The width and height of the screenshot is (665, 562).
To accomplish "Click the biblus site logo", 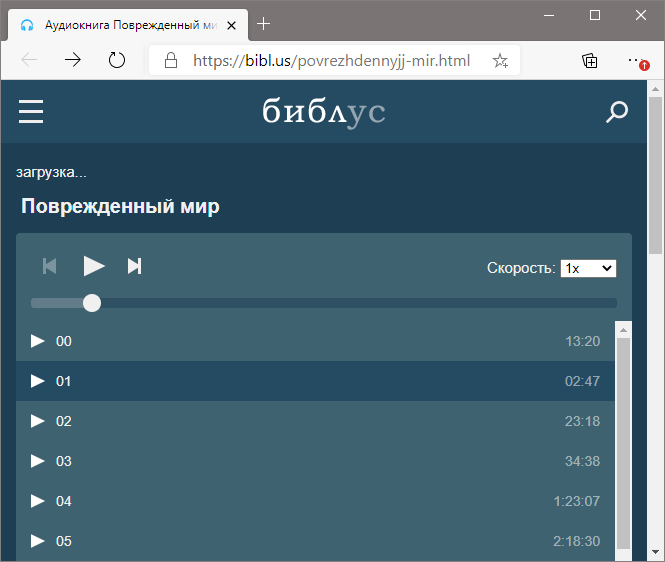I will click(324, 112).
